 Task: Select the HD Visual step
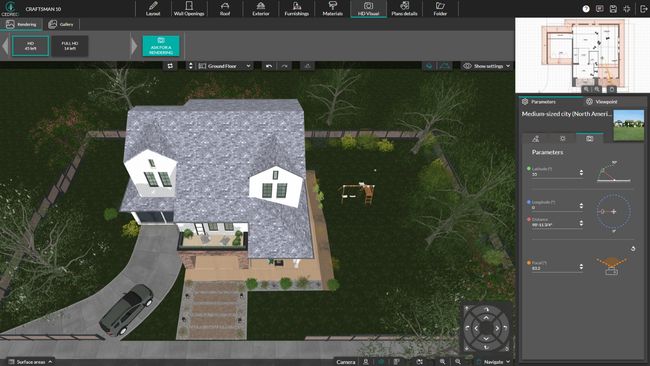(x=369, y=9)
